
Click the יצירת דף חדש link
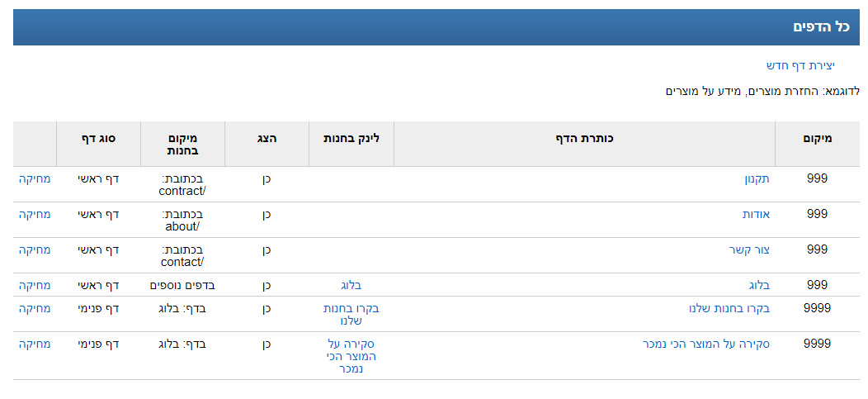[x=800, y=65]
